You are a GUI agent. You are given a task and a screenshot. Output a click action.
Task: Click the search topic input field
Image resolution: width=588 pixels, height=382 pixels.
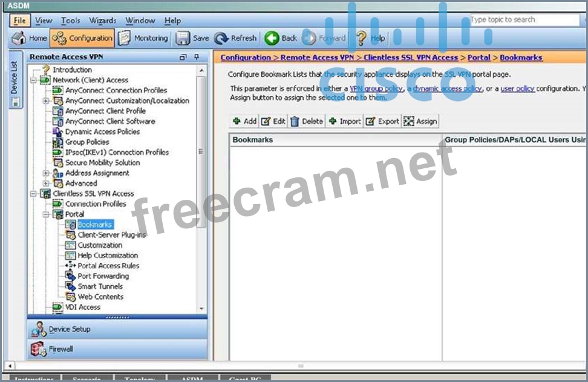click(523, 20)
